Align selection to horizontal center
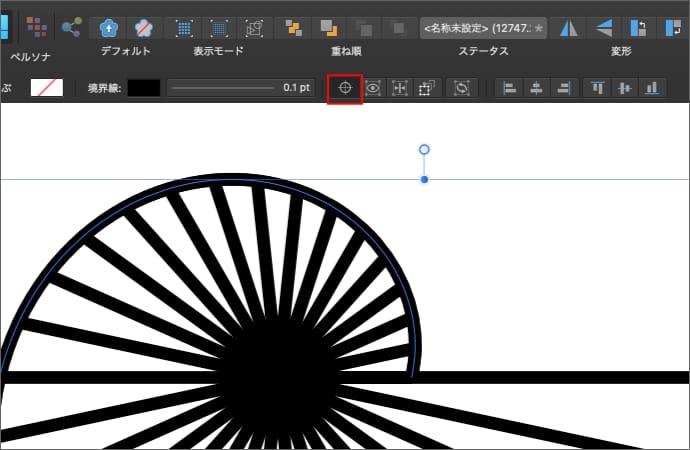Image resolution: width=690 pixels, height=450 pixels. tap(537, 88)
